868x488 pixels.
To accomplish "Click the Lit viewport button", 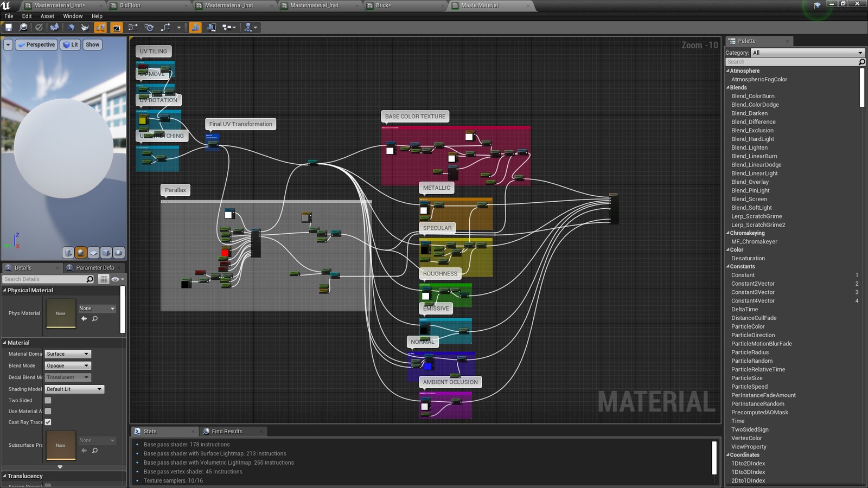I will coord(69,44).
